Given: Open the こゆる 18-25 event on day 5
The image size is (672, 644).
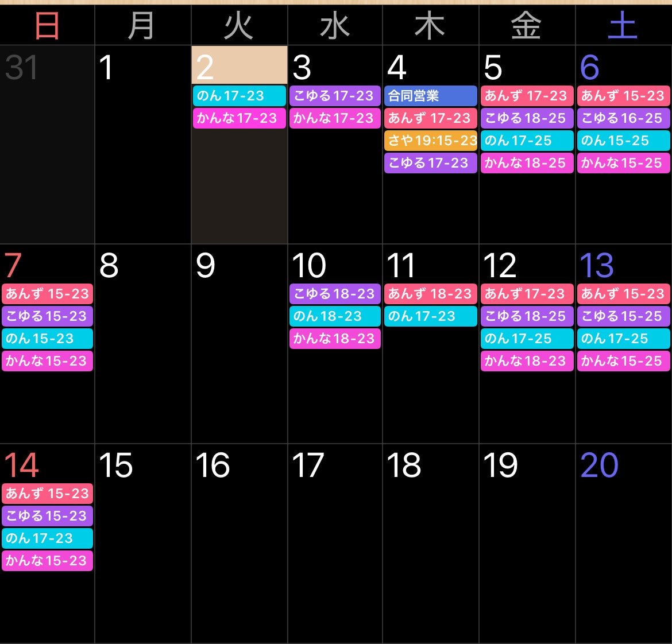Looking at the screenshot, I should click(527, 118).
